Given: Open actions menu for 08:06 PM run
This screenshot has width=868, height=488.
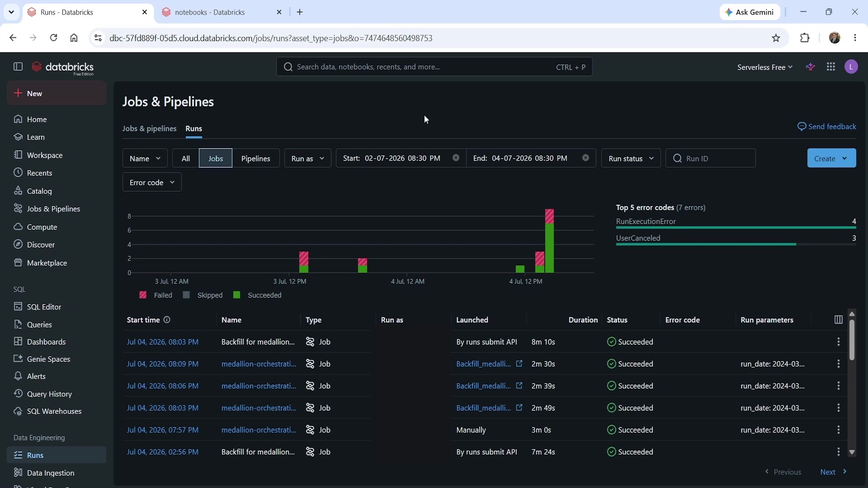Looking at the screenshot, I should tap(838, 386).
